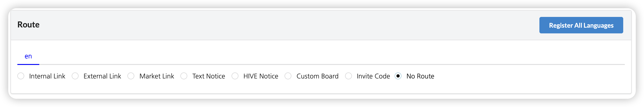Click the No Route label text

tap(420, 76)
